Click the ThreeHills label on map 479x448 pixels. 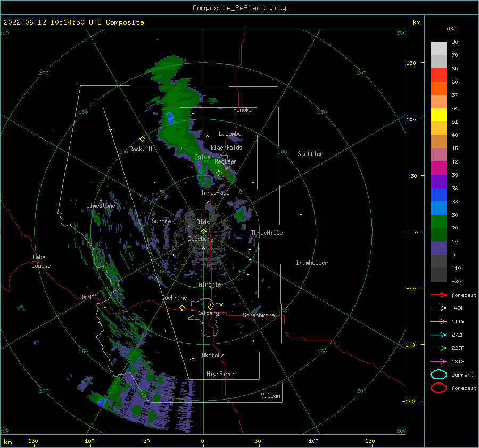[267, 233]
